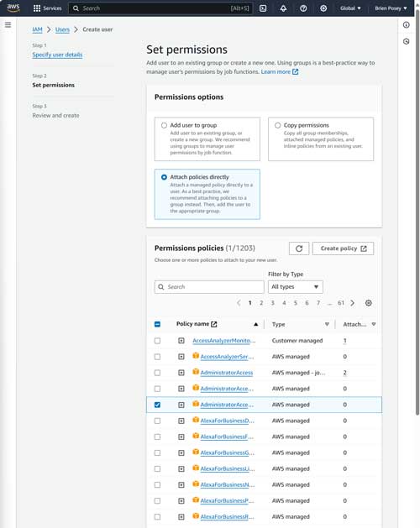
Task: Check the AlexaForBusinessD... policy checkbox
Action: 157,421
